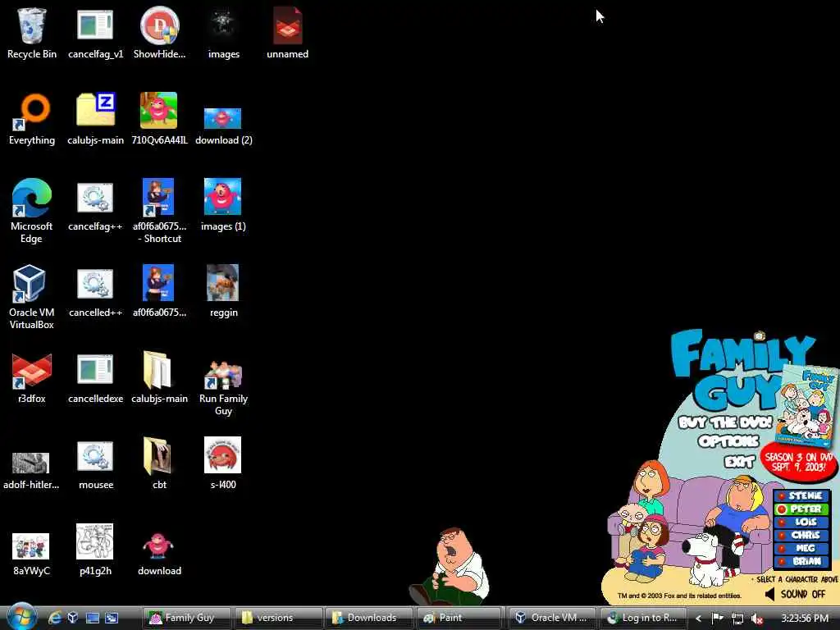Viewport: 840px width, 630px height.
Task: Switch to 'Log in to R...' taskbar window
Action: click(x=643, y=618)
